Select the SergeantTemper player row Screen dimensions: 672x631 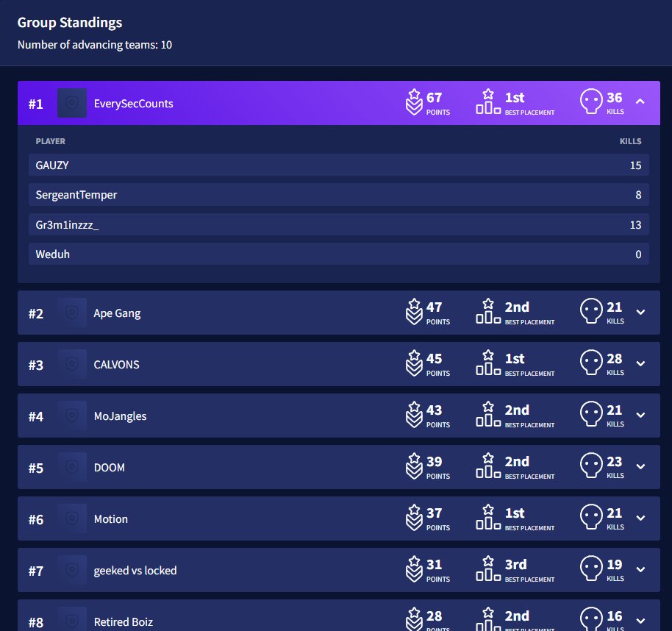pyautogui.click(x=338, y=195)
